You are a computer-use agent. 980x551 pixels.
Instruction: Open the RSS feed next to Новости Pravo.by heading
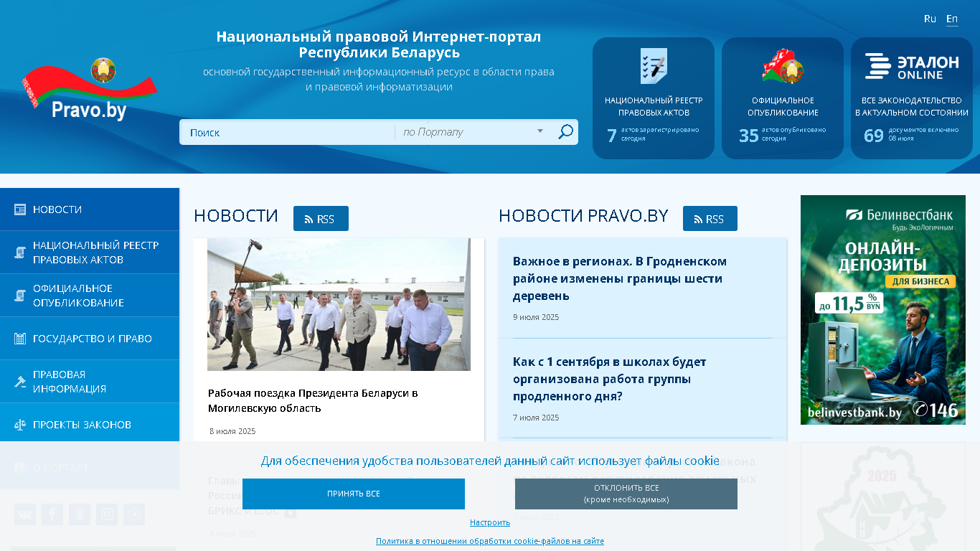pos(710,219)
